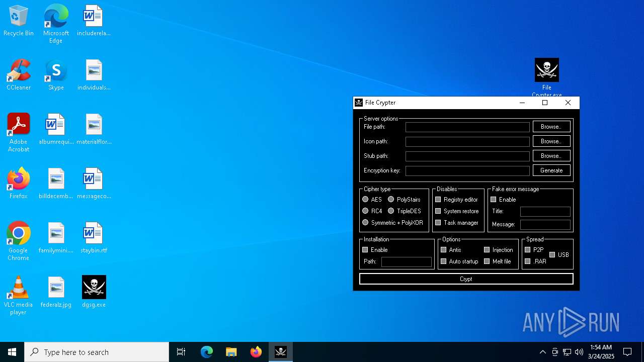Click the Windows Start button
Image resolution: width=644 pixels, height=362 pixels.
(x=12, y=352)
